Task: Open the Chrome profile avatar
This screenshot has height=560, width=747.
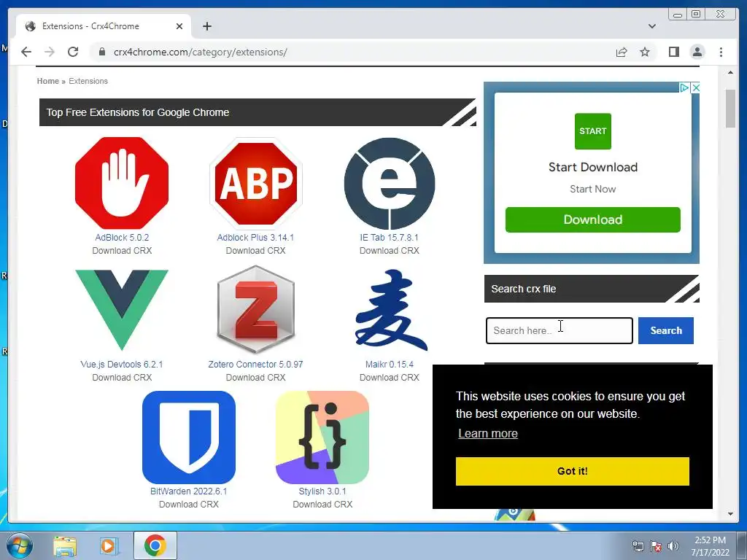Action: [x=697, y=52]
